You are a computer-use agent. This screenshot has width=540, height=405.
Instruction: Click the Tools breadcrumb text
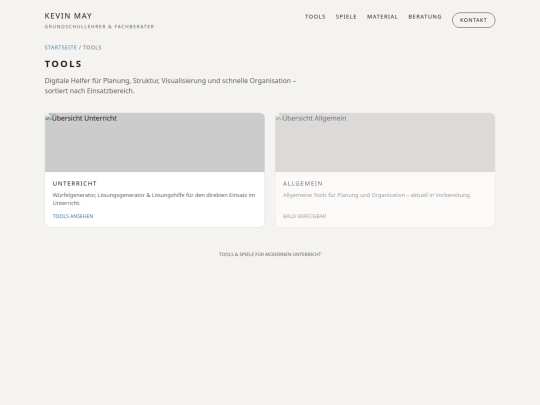point(92,48)
